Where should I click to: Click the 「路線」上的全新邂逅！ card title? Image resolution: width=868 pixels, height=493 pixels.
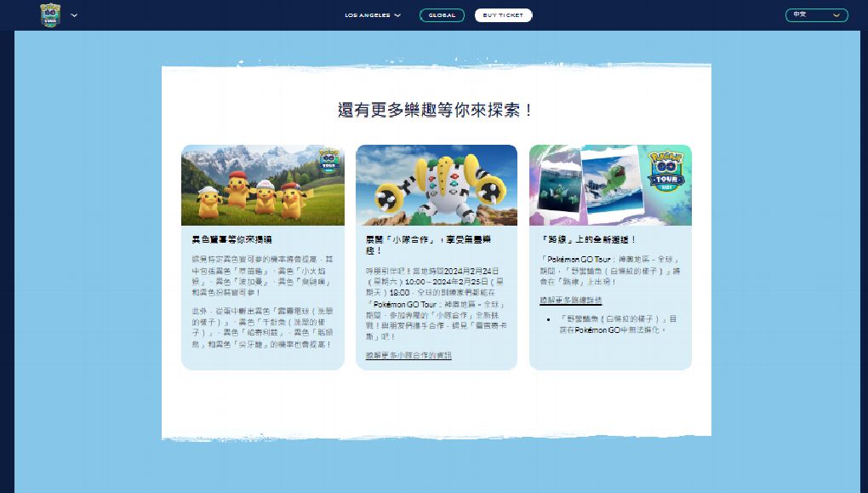(x=588, y=239)
